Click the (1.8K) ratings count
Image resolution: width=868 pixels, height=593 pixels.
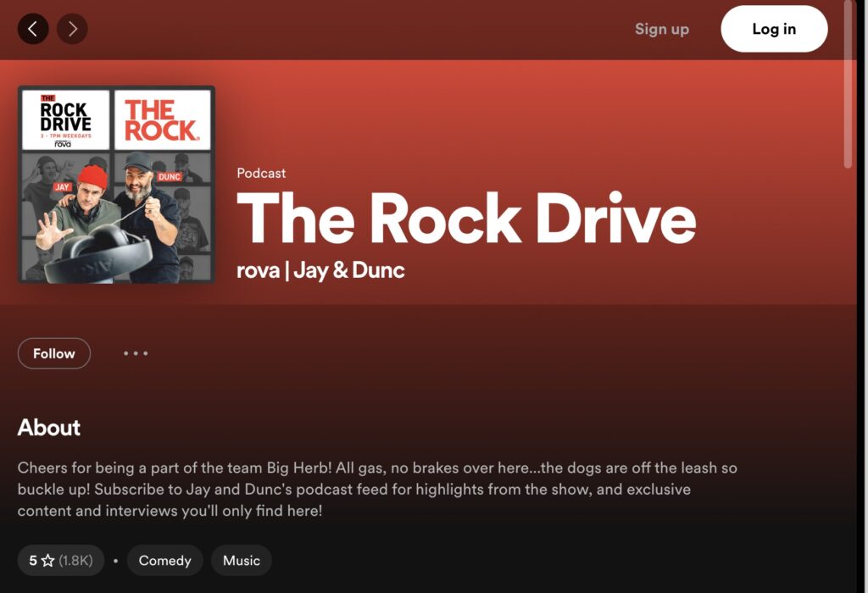[x=77, y=561]
